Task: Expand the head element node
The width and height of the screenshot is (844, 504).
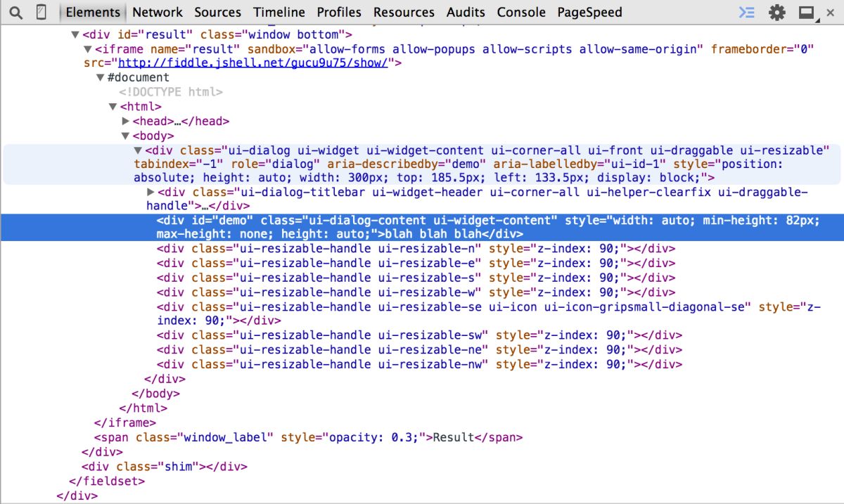Action: point(126,122)
